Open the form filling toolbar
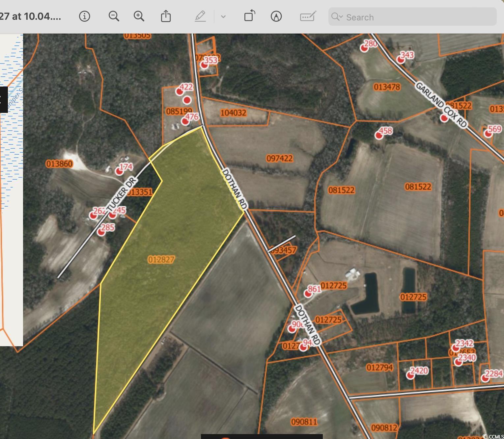Image resolution: width=504 pixels, height=439 pixels. point(308,16)
